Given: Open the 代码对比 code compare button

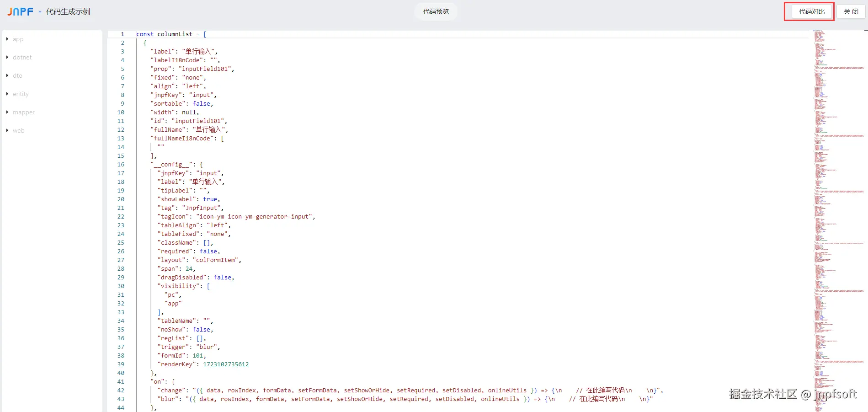Looking at the screenshot, I should click(x=812, y=11).
